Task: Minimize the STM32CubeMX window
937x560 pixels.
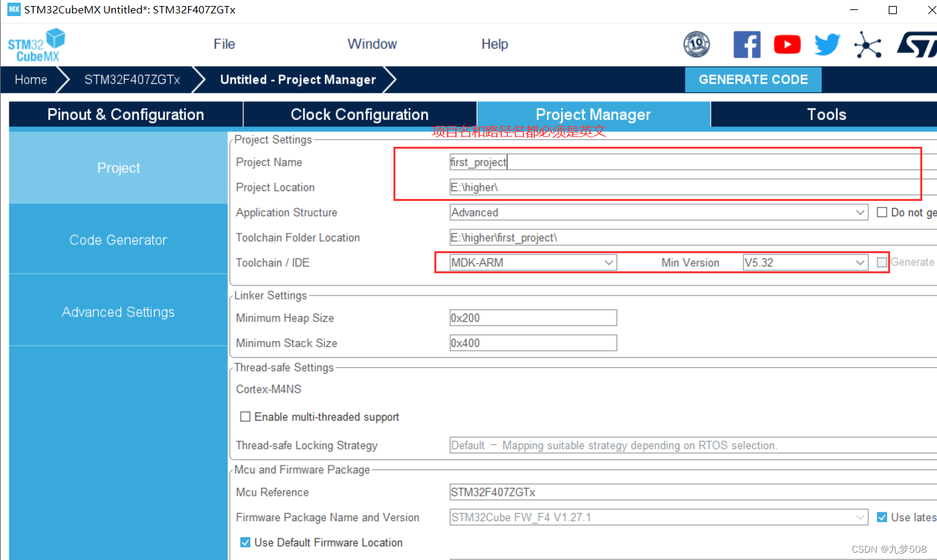Action: [853, 10]
